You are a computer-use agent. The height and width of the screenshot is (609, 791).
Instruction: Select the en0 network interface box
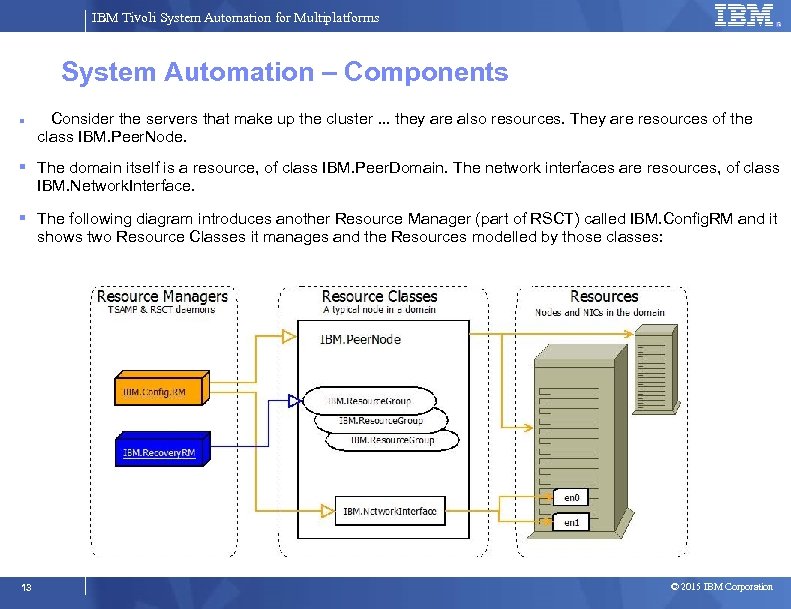(571, 497)
